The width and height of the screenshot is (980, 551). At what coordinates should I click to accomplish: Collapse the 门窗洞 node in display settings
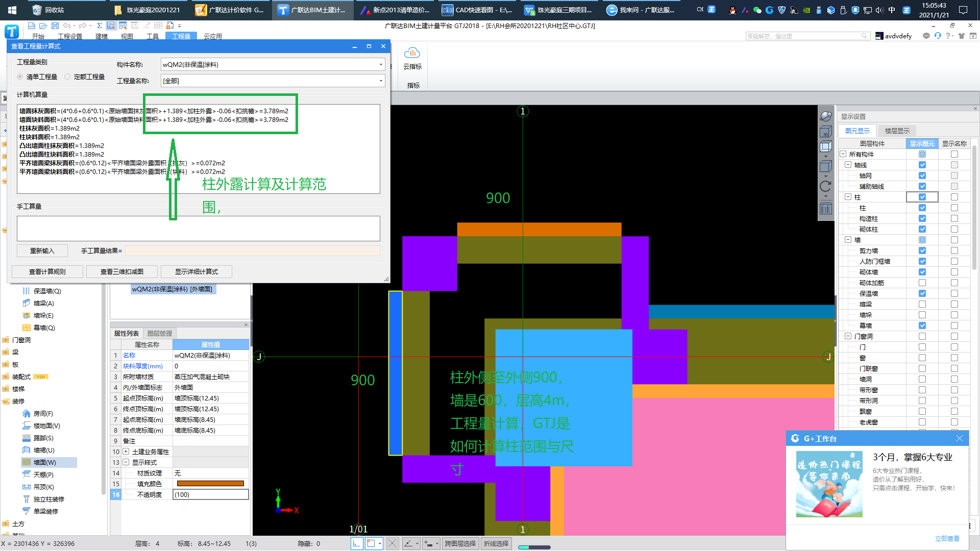pyautogui.click(x=848, y=336)
